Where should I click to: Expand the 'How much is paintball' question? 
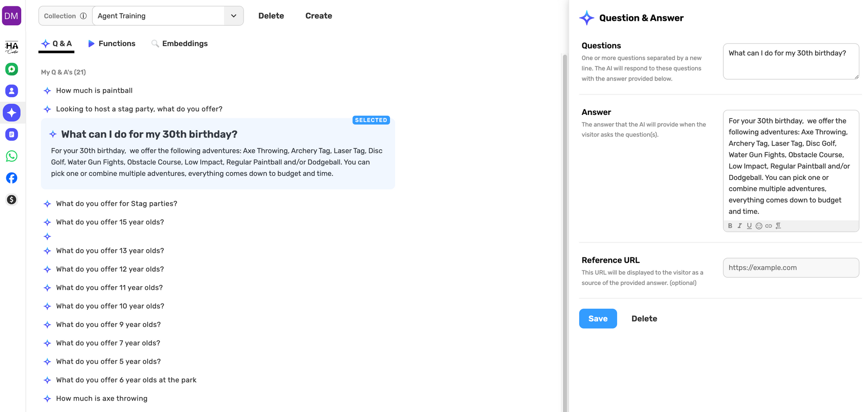pos(94,90)
